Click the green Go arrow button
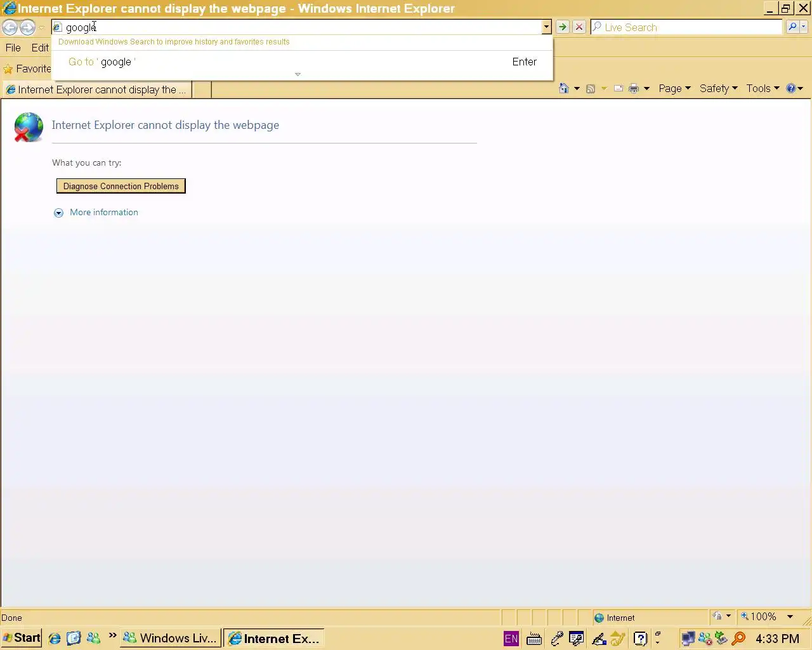The width and height of the screenshot is (812, 650). click(x=562, y=27)
